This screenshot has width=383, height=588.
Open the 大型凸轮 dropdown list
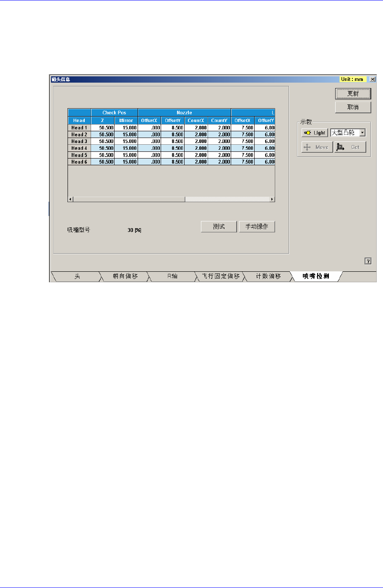click(362, 133)
